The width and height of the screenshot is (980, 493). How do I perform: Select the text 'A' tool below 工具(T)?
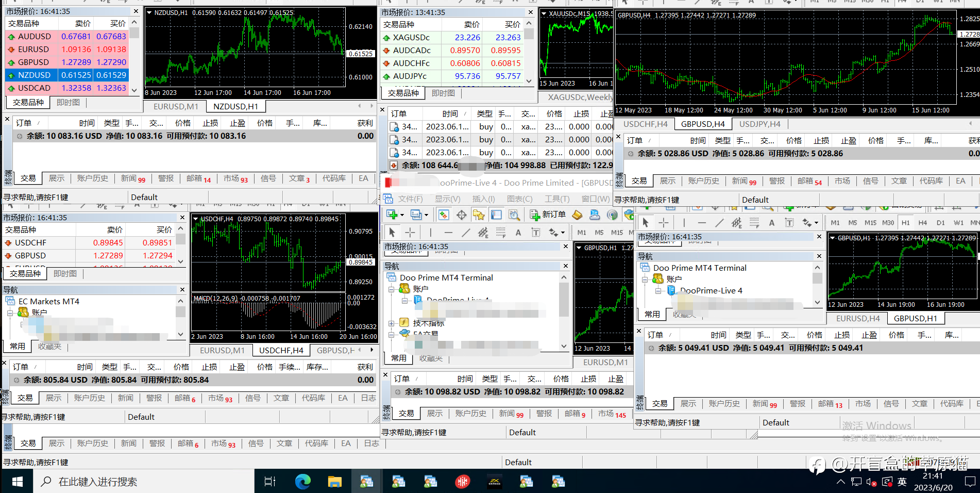tap(518, 233)
